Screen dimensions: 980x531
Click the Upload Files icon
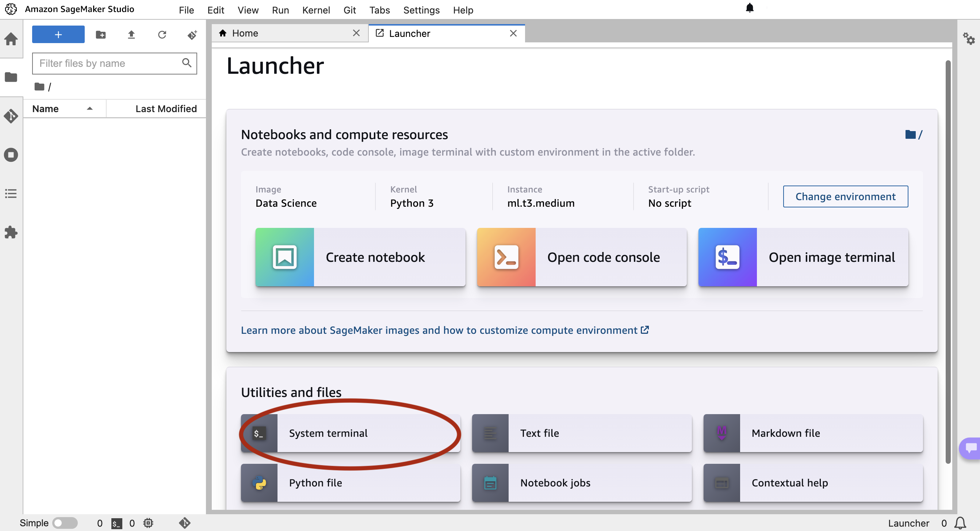(x=131, y=35)
